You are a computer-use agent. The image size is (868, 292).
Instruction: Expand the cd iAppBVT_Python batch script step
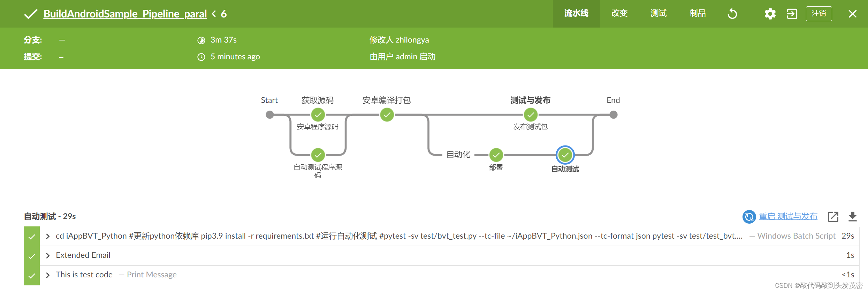(x=48, y=237)
